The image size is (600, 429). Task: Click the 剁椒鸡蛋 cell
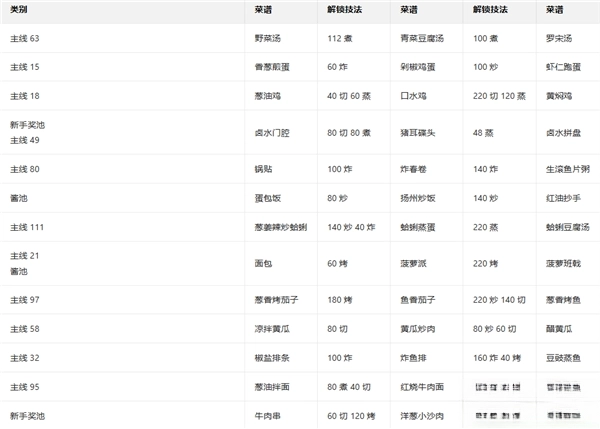pyautogui.click(x=419, y=67)
